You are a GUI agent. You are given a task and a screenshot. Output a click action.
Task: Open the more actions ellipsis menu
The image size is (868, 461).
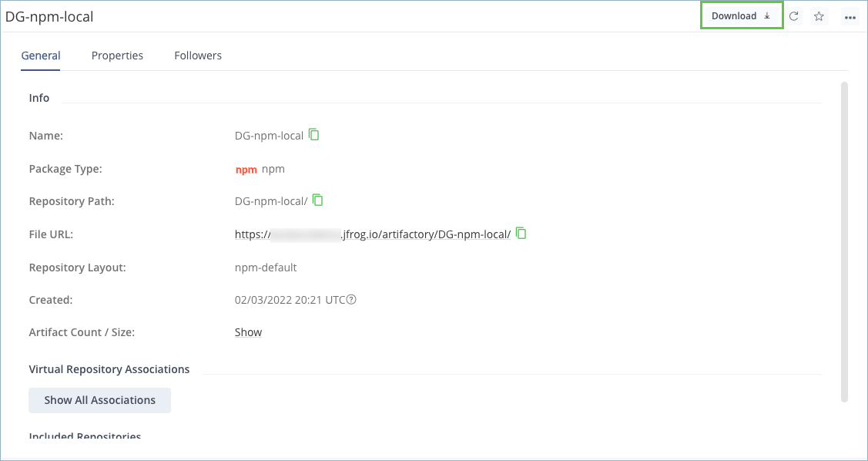pos(850,16)
